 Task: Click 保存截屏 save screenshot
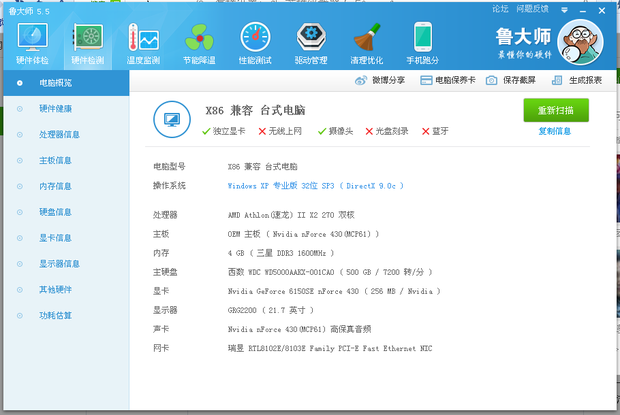click(511, 80)
